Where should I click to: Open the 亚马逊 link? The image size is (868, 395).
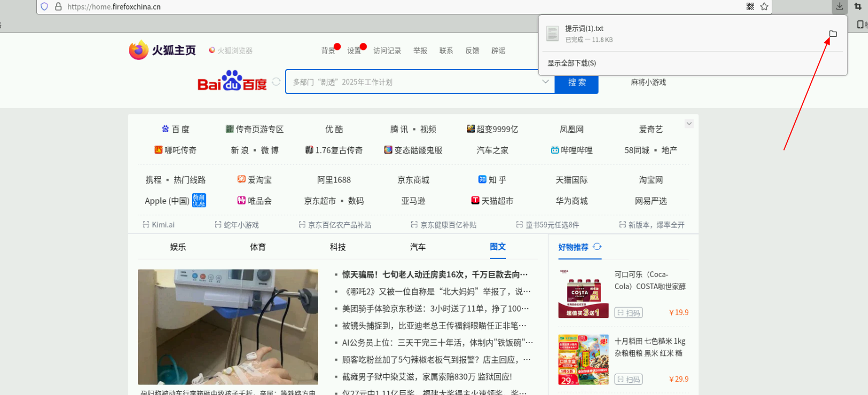pyautogui.click(x=413, y=201)
